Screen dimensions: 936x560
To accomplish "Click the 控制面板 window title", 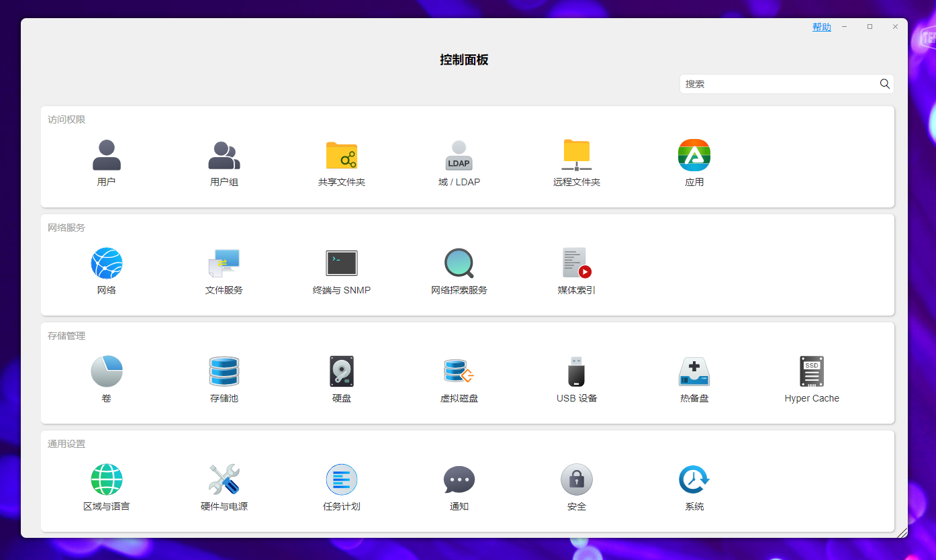I will 464,60.
